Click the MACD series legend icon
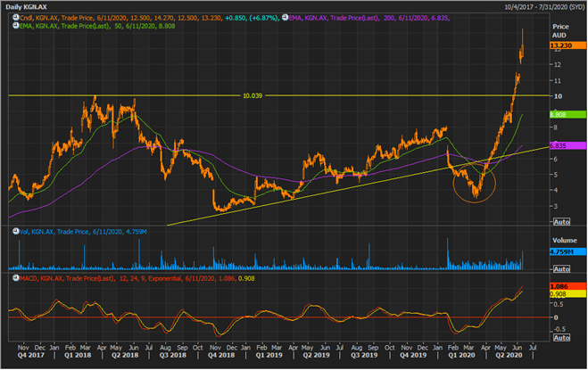Screen dimensions: 588x370 click(16, 278)
